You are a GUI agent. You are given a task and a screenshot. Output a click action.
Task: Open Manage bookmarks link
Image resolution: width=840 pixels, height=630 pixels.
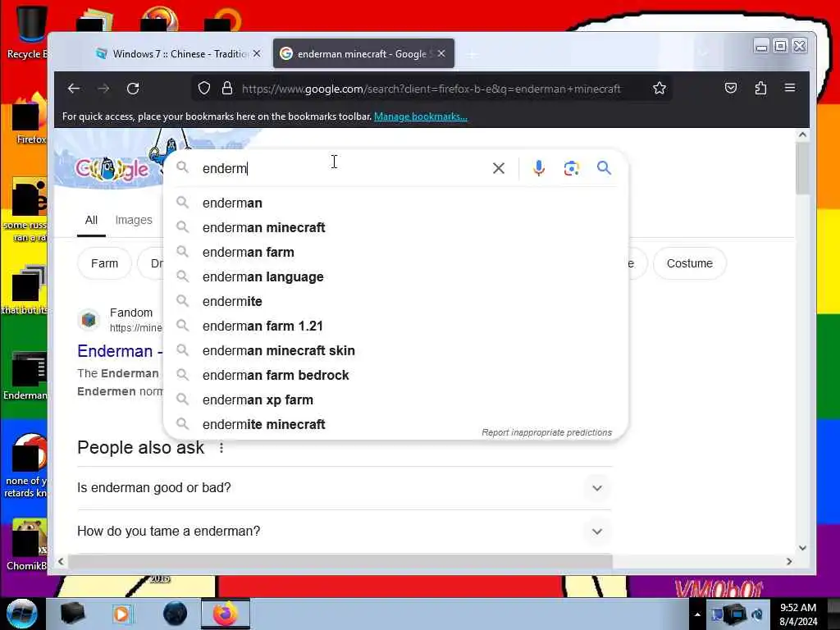pyautogui.click(x=421, y=116)
